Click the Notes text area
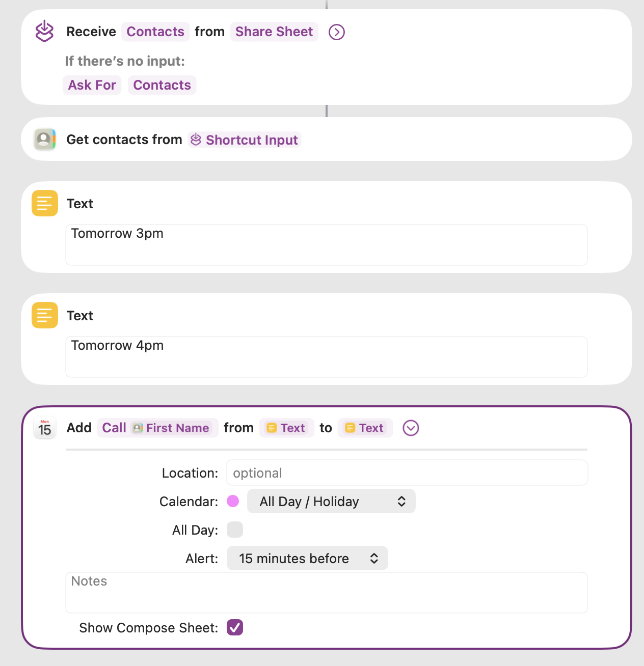This screenshot has width=644, height=666. point(326,593)
